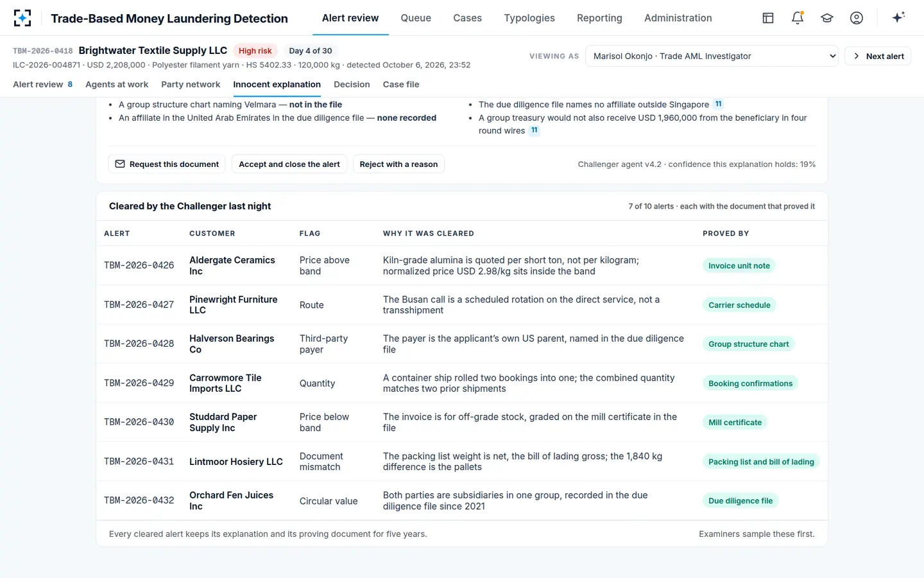Open the notifications bell
The image size is (924, 578).
pos(798,18)
